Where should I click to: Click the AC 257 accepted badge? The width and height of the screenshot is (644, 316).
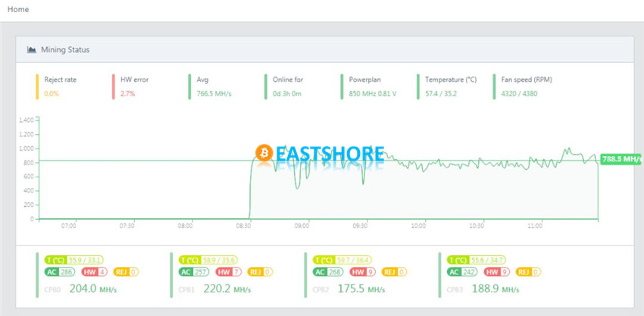(193, 271)
